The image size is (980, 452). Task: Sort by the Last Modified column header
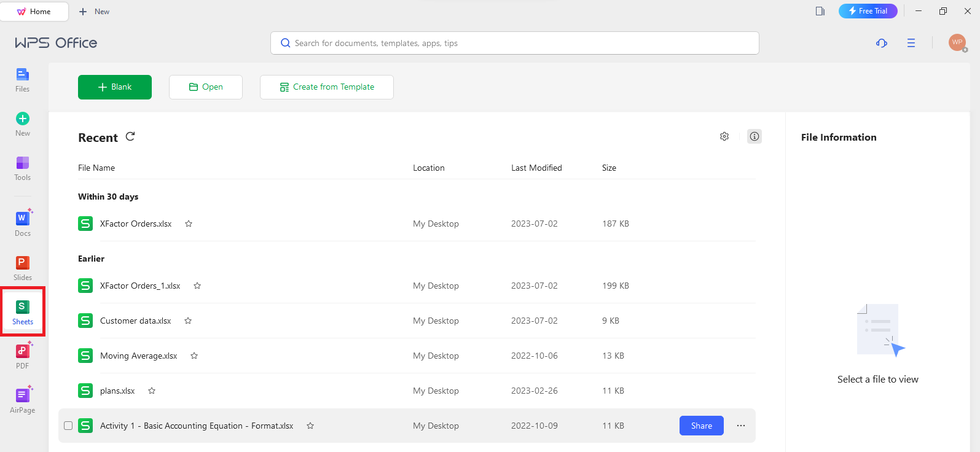(x=536, y=168)
